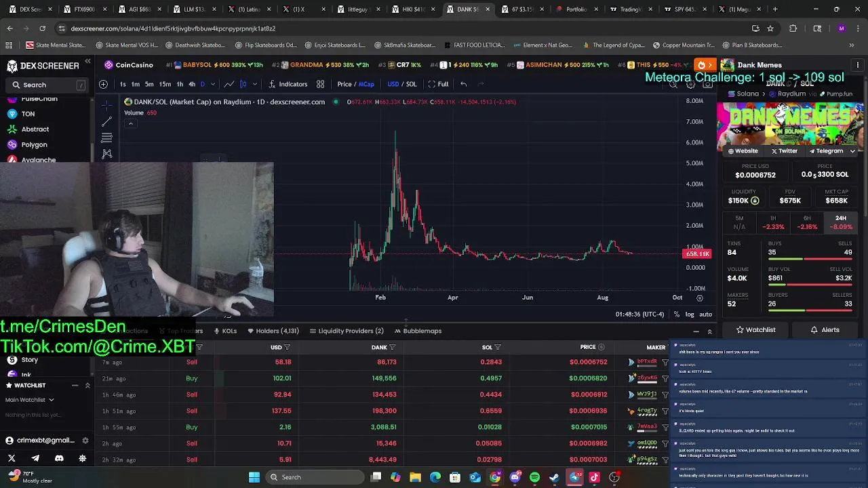Open chart settings gear above price axis
Screen dimensions: 868x488
pyautogui.click(x=690, y=85)
